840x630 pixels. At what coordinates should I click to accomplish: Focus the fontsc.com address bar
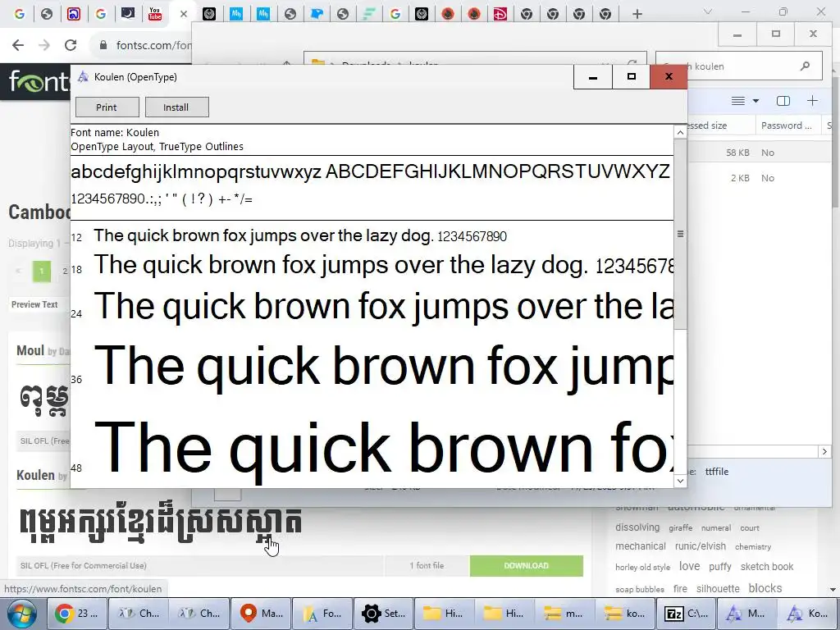coord(153,45)
